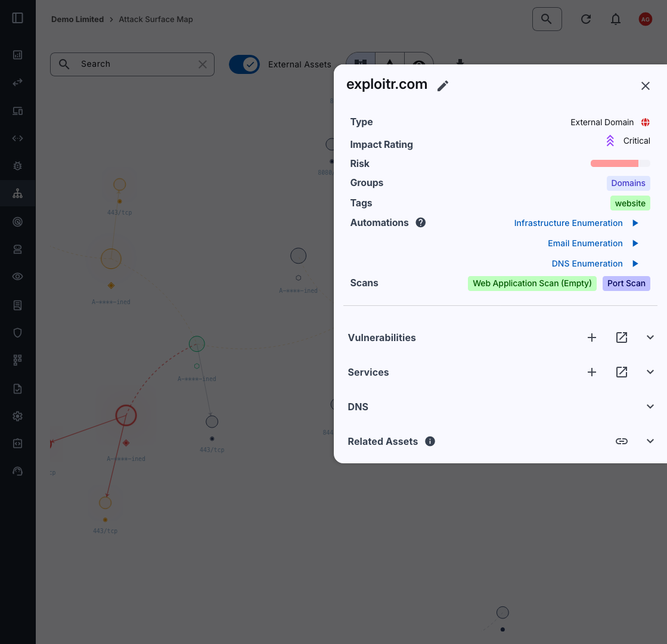Run Infrastructure Enumeration play button

pos(635,223)
